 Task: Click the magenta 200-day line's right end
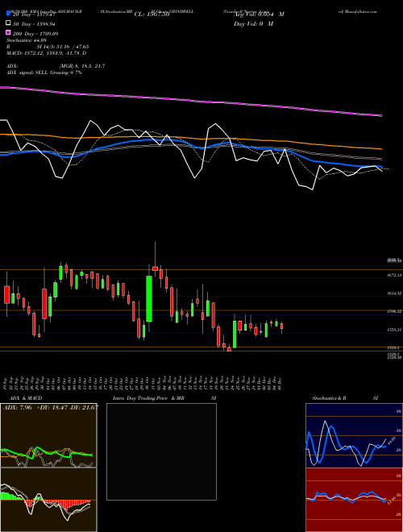point(381,116)
